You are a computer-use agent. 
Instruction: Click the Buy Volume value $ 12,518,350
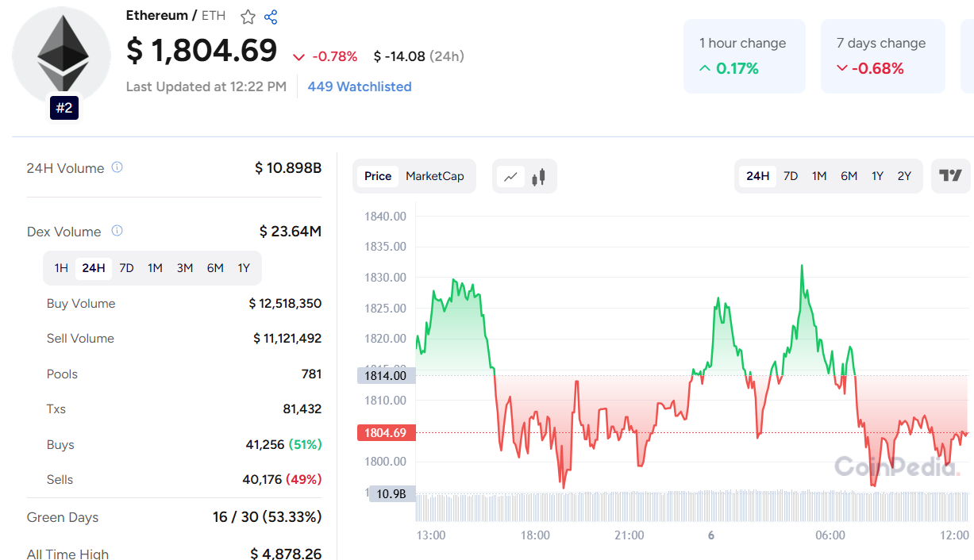click(x=285, y=304)
